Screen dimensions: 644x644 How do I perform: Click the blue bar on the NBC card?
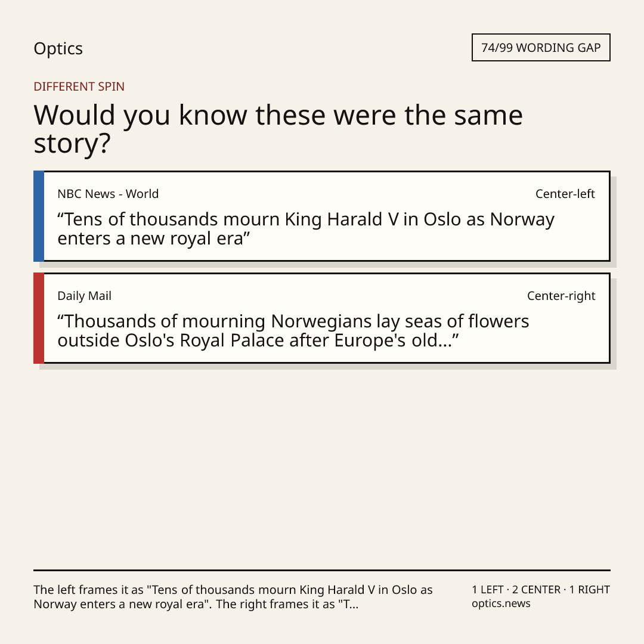tap(39, 216)
